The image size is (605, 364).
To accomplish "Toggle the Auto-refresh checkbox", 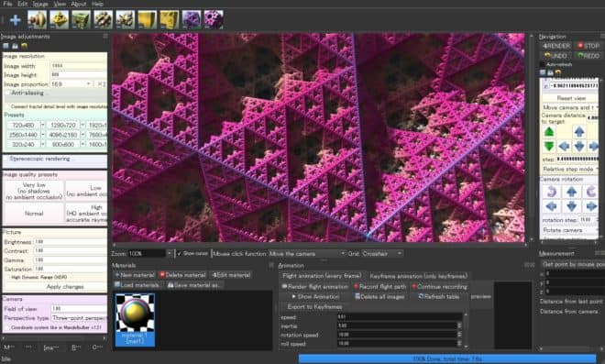I will coord(543,64).
